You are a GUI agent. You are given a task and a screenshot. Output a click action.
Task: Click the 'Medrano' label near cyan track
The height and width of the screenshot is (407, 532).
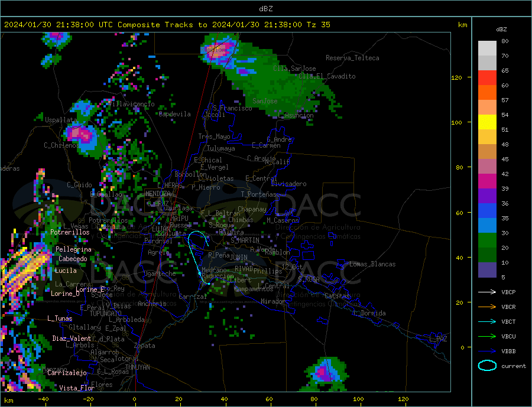click(214, 270)
